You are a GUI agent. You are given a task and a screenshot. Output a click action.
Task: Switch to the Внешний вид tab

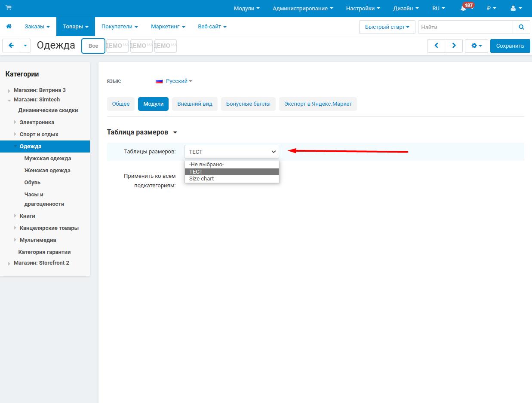click(195, 104)
